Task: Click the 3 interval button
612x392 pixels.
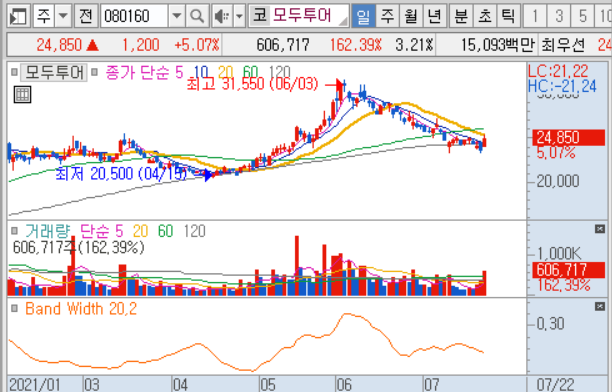Action: (559, 16)
